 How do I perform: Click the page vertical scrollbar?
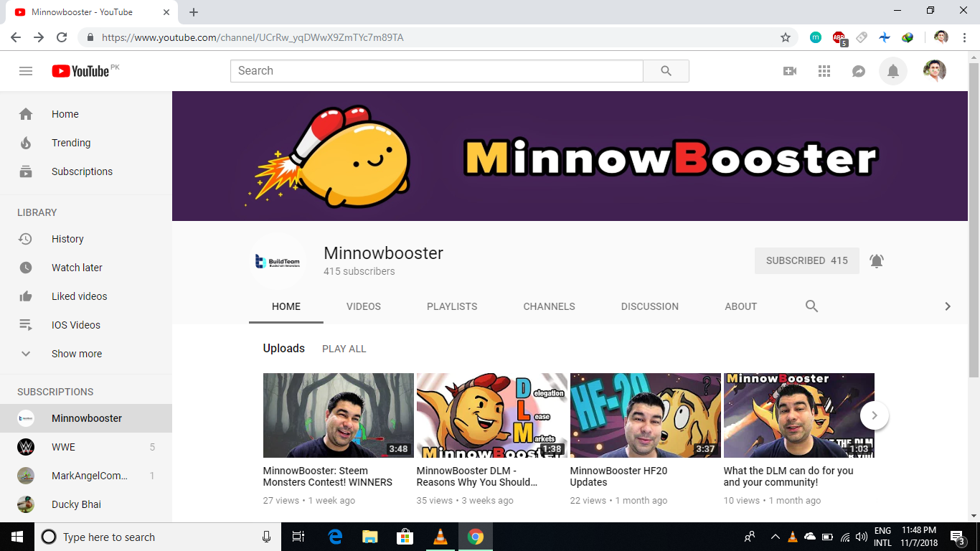[974, 219]
